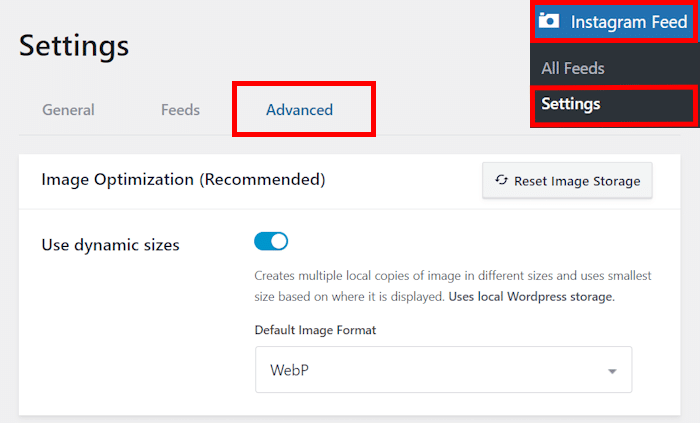Click the "Use dynamic sizes" label
700x423 pixels.
pyautogui.click(x=110, y=244)
